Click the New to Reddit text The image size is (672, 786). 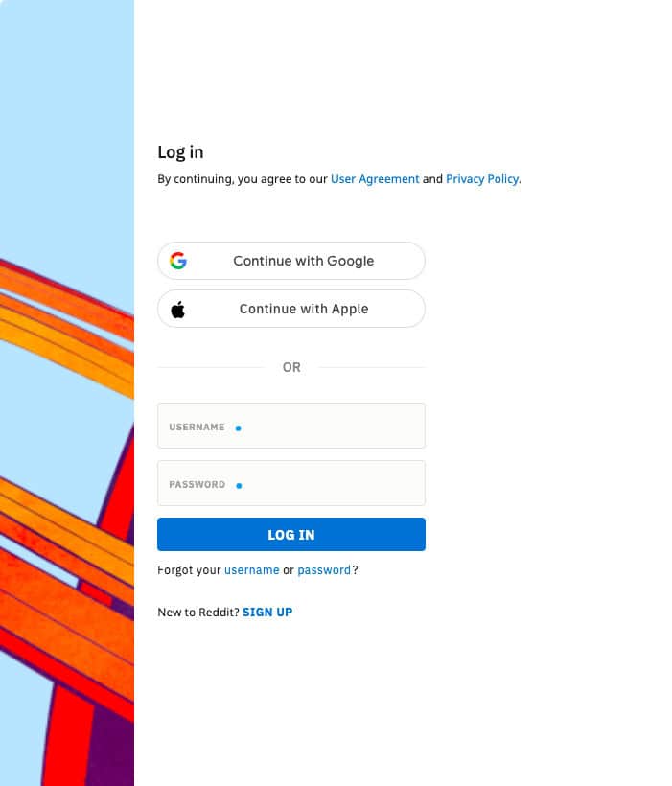coord(198,613)
